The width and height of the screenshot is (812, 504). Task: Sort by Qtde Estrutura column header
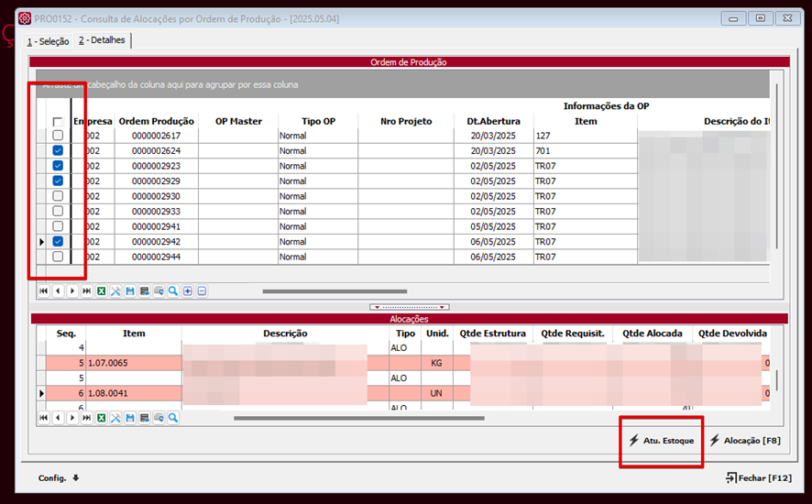pyautogui.click(x=492, y=334)
